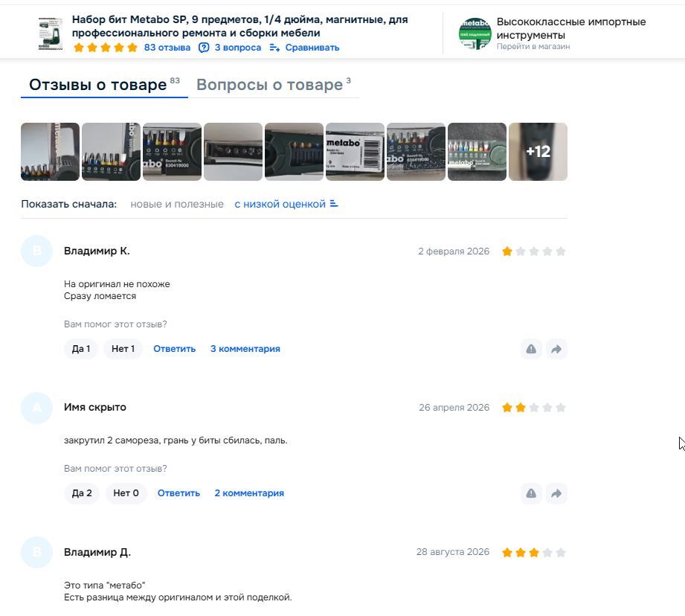Click review text На оригинал не похоже
685x616 pixels.
click(x=117, y=284)
